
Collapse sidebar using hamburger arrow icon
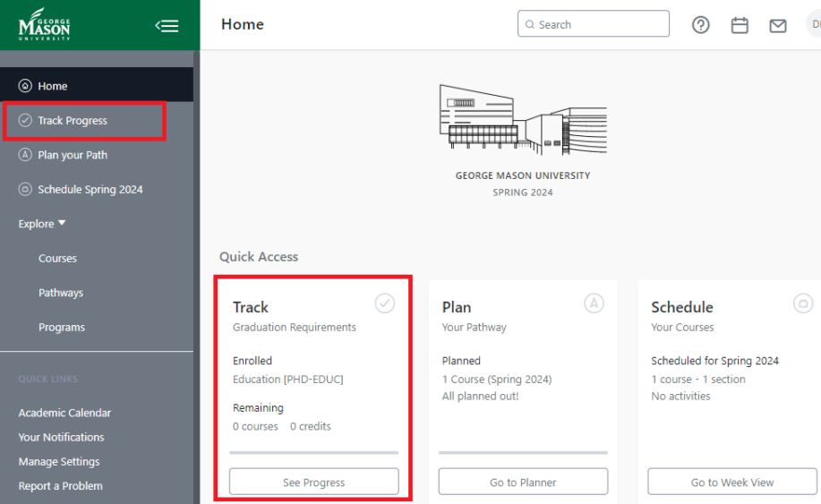point(167,25)
